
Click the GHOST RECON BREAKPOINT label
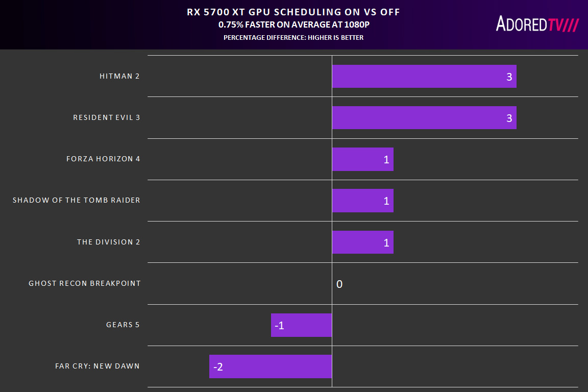click(x=84, y=283)
